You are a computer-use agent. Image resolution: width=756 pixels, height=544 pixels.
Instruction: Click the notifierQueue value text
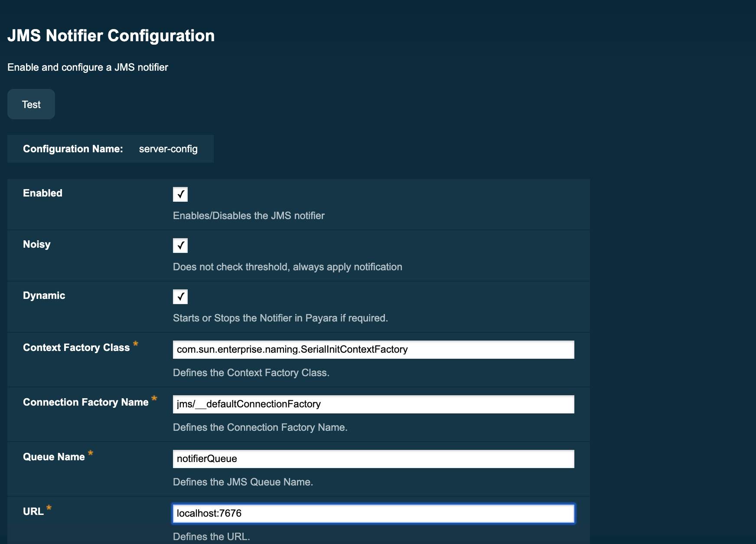pyautogui.click(x=206, y=459)
